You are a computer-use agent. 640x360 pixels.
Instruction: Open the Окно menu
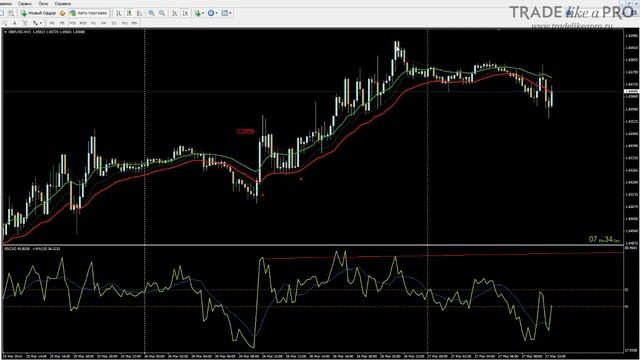pos(43,4)
